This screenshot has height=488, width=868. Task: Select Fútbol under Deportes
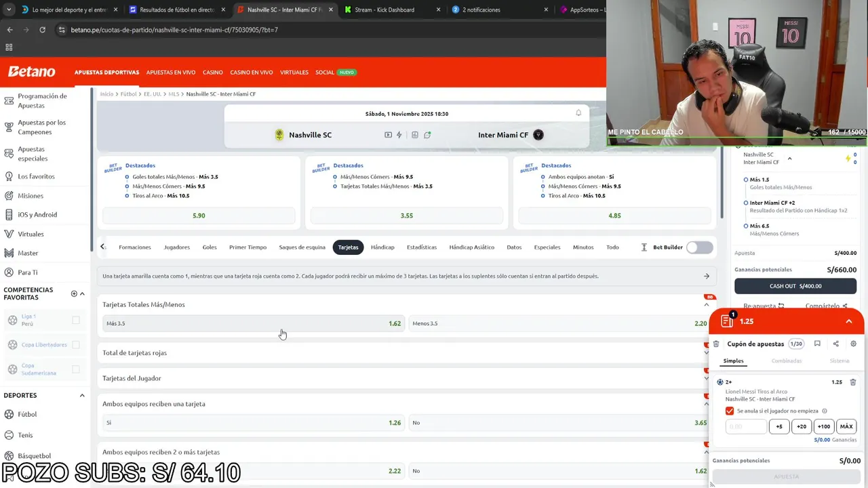tap(27, 414)
